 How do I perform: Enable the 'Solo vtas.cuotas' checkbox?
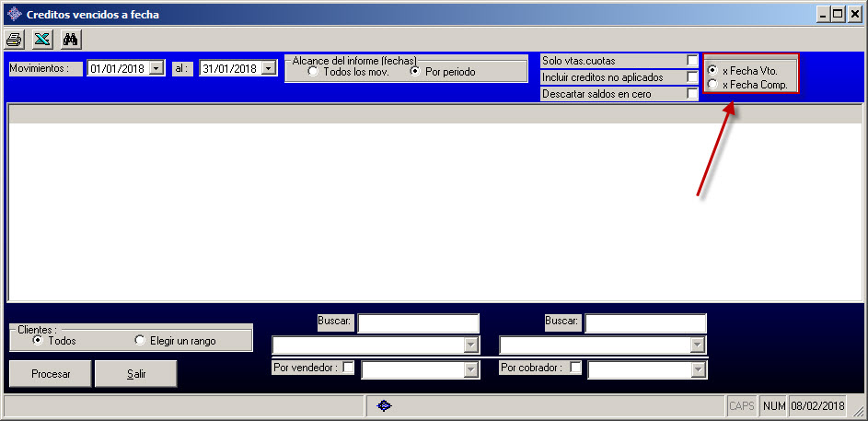tap(692, 61)
